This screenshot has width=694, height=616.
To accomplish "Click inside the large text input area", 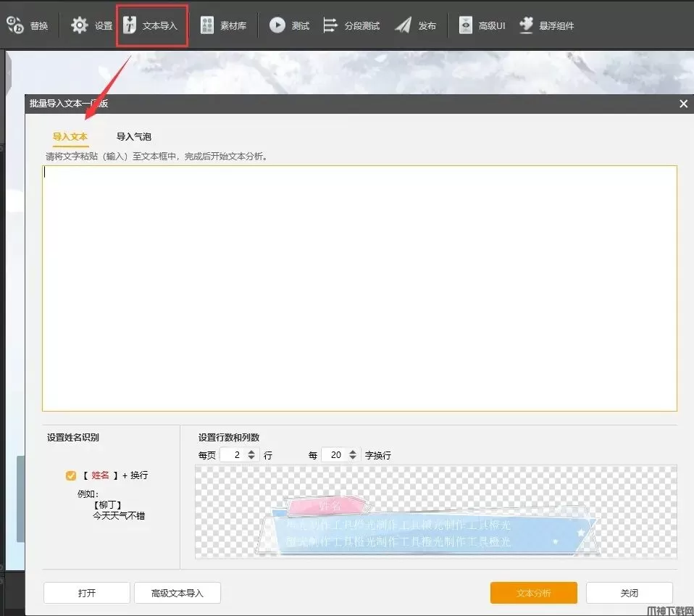I will tap(359, 288).
